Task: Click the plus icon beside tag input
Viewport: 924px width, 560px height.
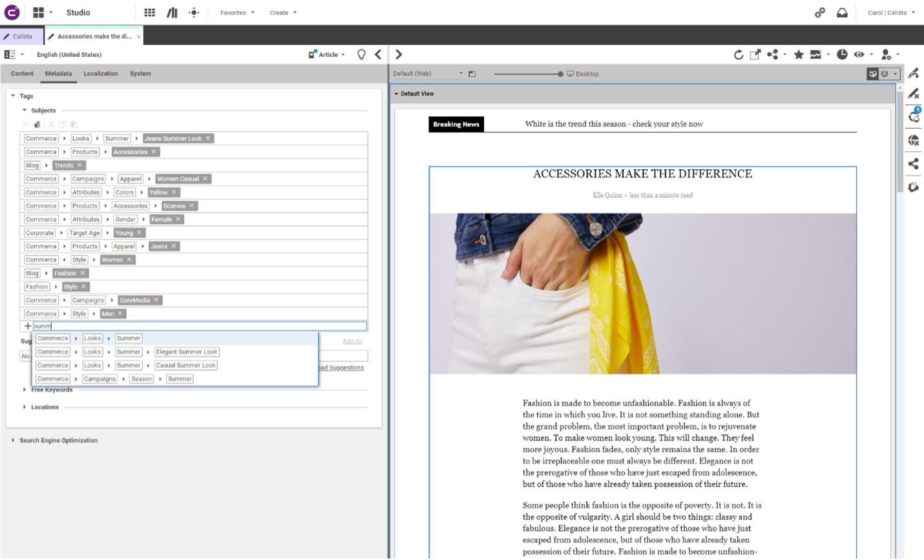Action: pos(27,326)
